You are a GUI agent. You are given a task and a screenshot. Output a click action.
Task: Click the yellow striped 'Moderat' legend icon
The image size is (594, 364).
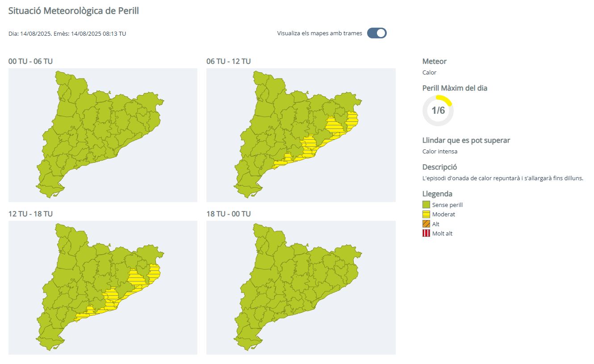(426, 215)
